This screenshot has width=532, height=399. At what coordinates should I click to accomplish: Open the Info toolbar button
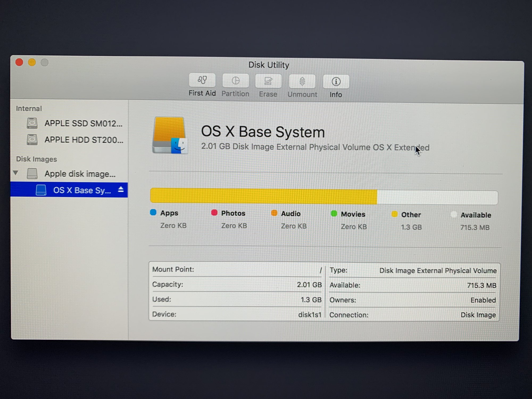[x=336, y=82]
